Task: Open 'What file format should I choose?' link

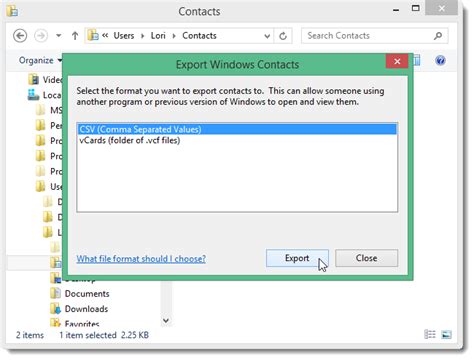Action: coord(141,259)
